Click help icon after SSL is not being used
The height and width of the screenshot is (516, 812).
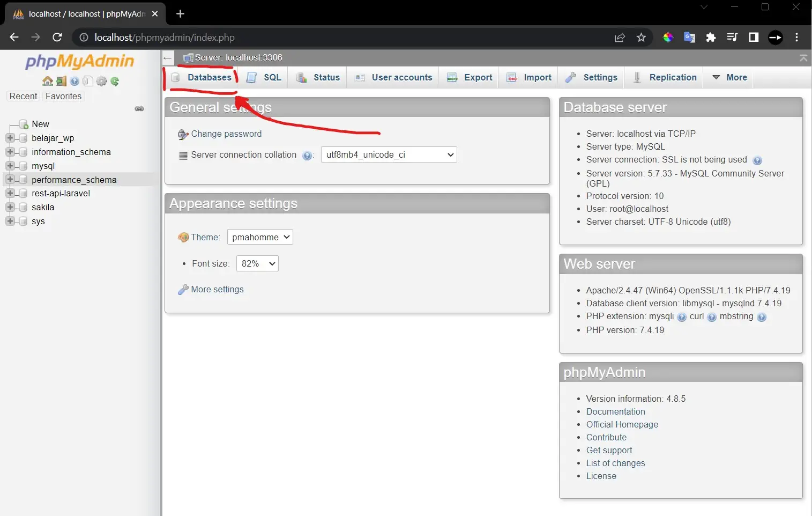pos(757,160)
